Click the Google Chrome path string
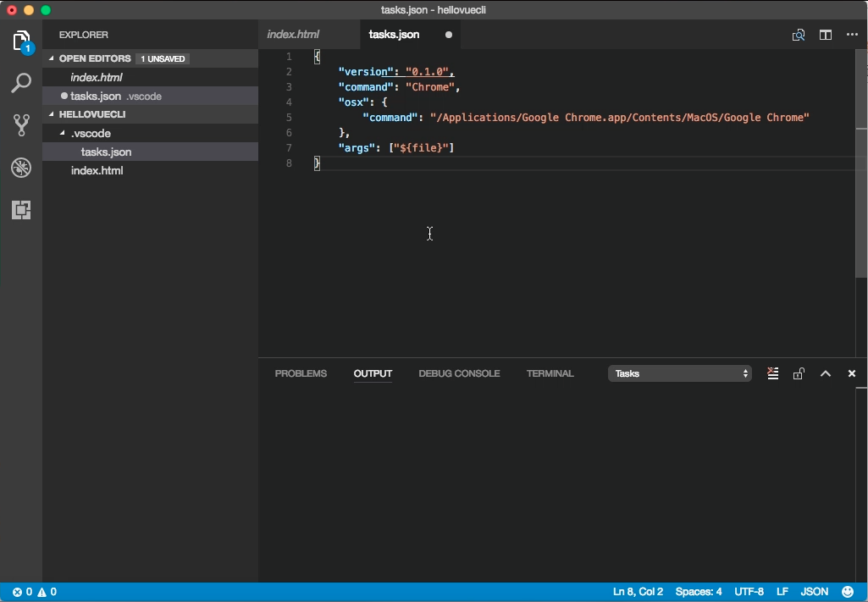 click(619, 118)
